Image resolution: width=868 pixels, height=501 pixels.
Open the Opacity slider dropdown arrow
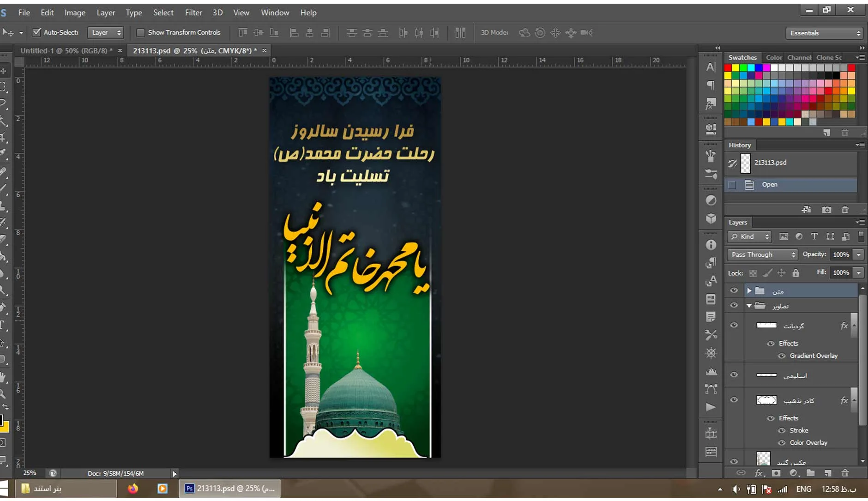[x=859, y=254]
